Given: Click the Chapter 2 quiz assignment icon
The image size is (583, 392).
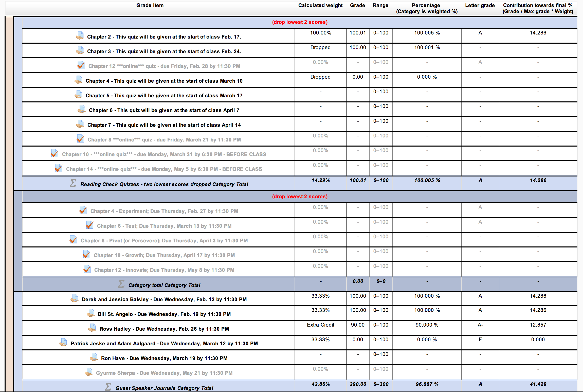Looking at the screenshot, I should [x=80, y=36].
